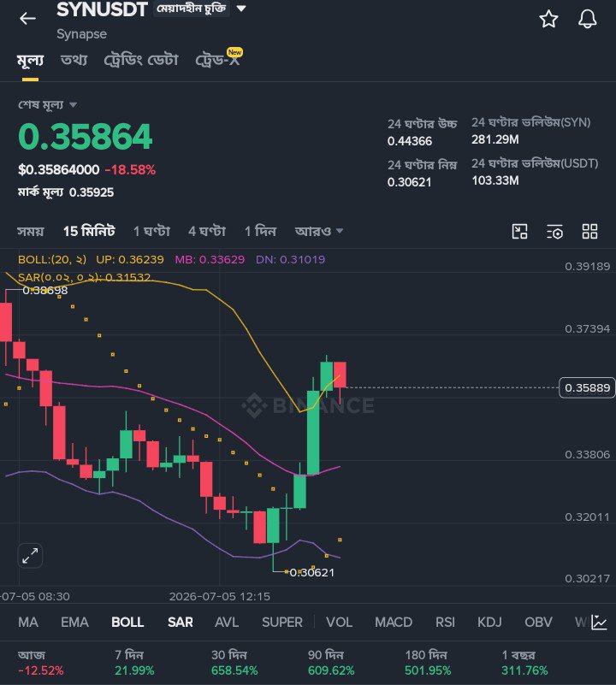Click the 0.33806 price axis label
The height and width of the screenshot is (685, 616).
click(587, 455)
